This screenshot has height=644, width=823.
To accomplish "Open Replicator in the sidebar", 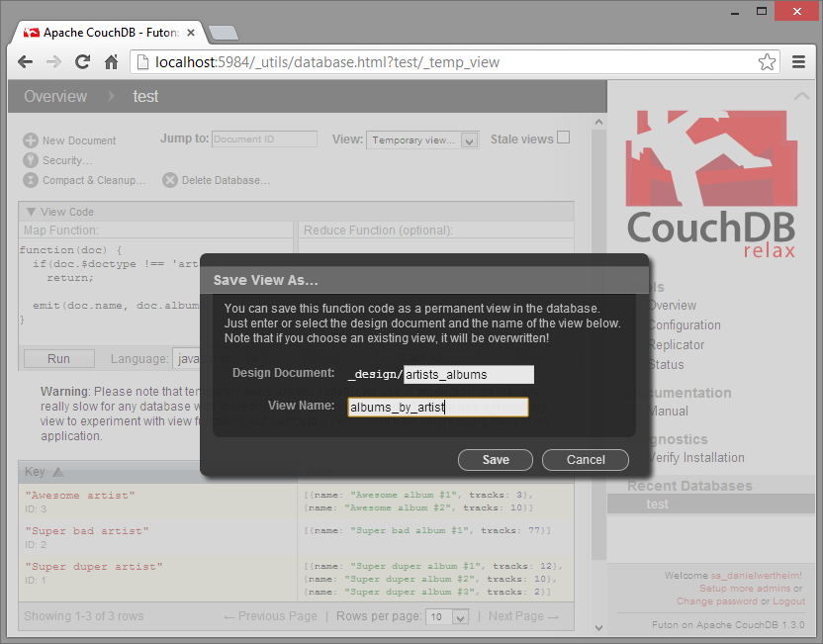I will (x=676, y=345).
